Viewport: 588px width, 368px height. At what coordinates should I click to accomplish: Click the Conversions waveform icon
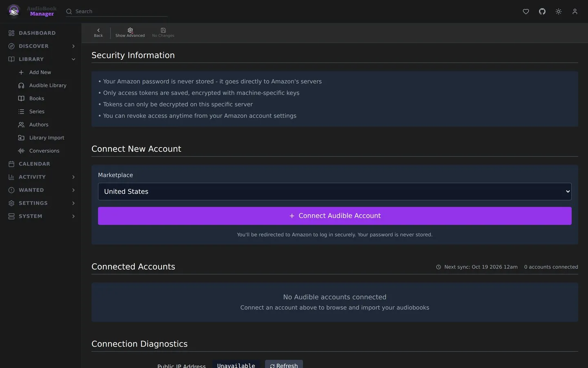[x=21, y=151]
